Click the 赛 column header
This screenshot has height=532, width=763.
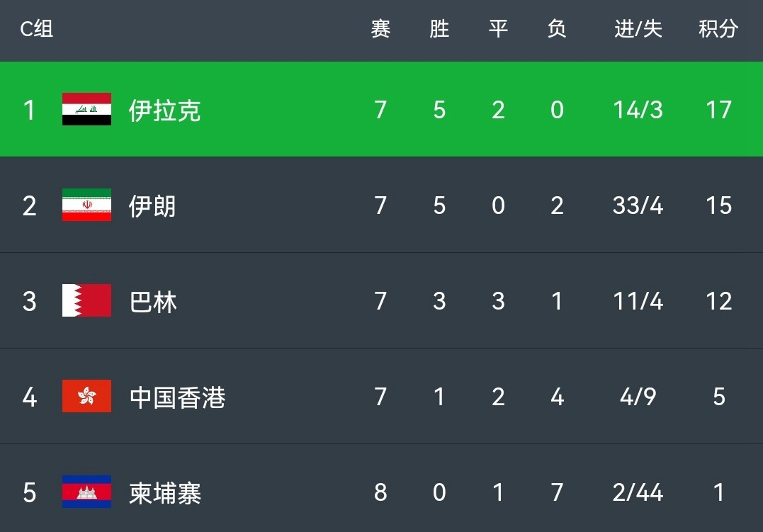[380, 29]
